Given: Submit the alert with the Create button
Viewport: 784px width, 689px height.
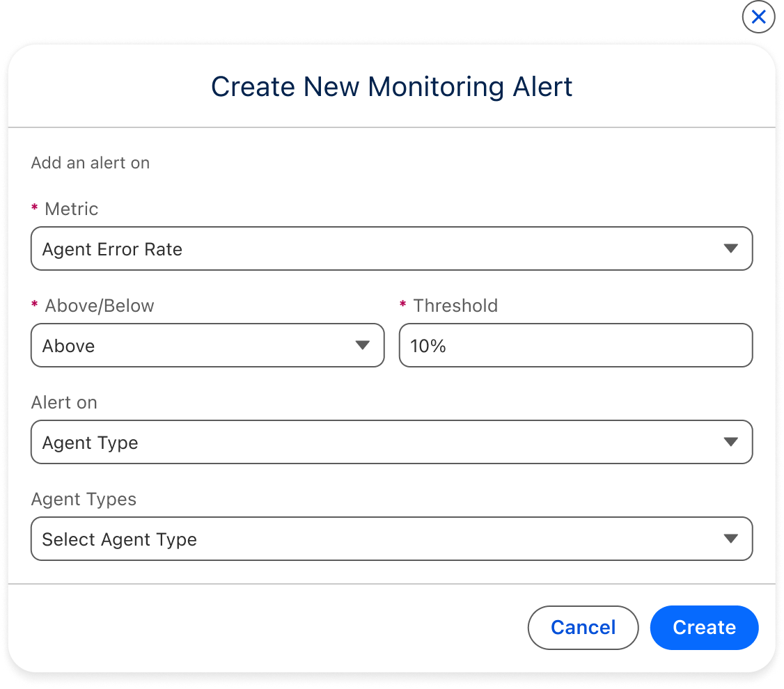Looking at the screenshot, I should coord(704,627).
